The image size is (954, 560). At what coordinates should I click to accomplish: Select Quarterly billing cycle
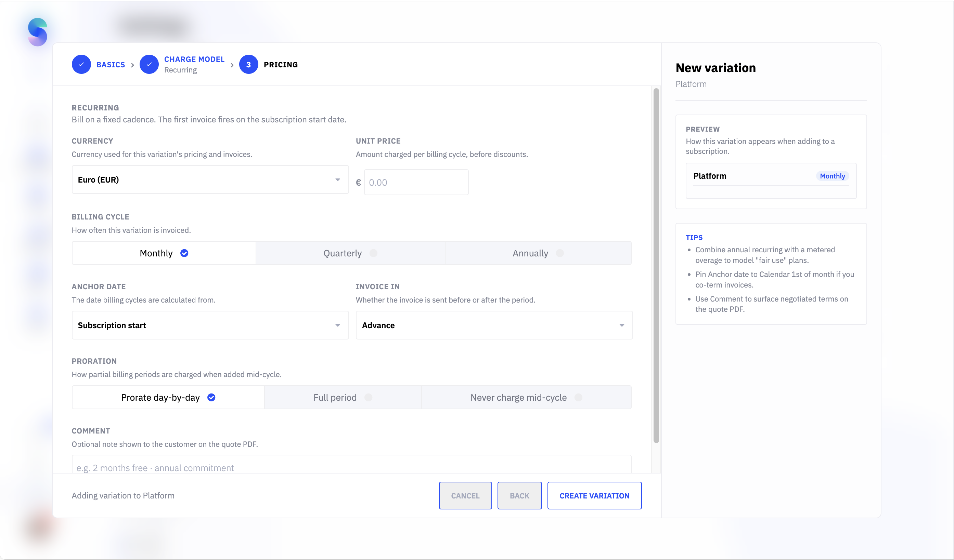tap(350, 253)
